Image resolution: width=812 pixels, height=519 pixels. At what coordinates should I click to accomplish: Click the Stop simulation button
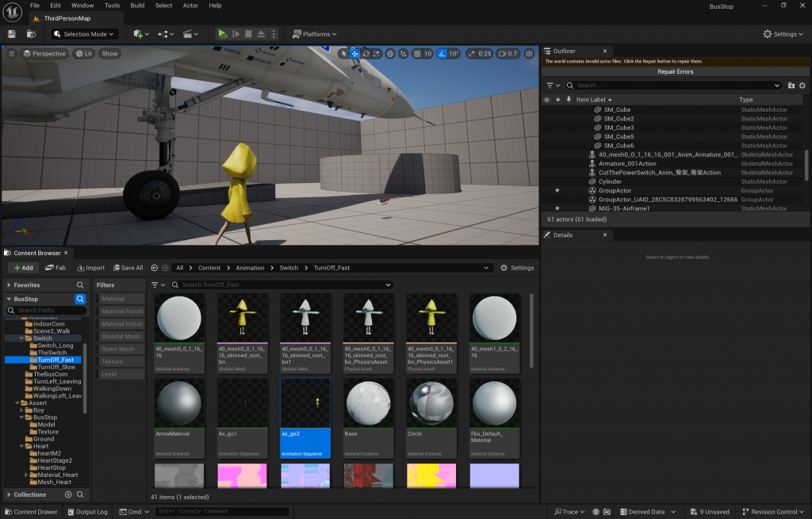[248, 34]
